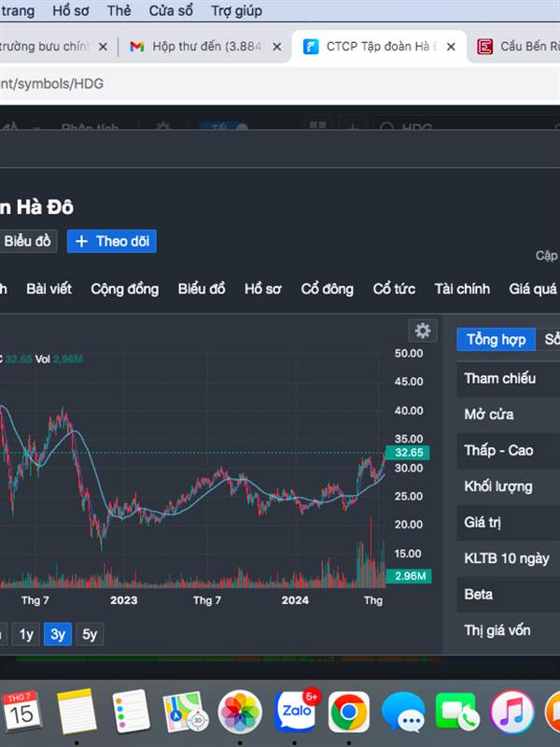
Task: Close the Gmail Hộp thư đến tab
Action: tap(276, 47)
